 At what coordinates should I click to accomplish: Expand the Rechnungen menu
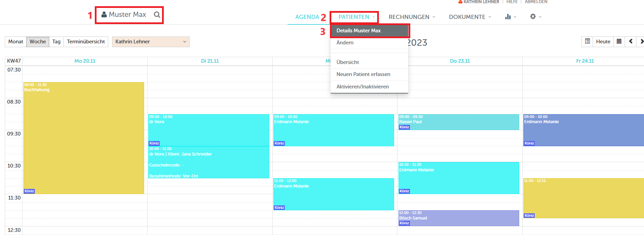point(412,17)
